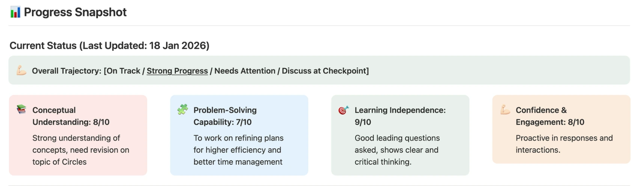The width and height of the screenshot is (644, 186).
Task: Click the Proactive in responses description
Action: click(x=564, y=144)
